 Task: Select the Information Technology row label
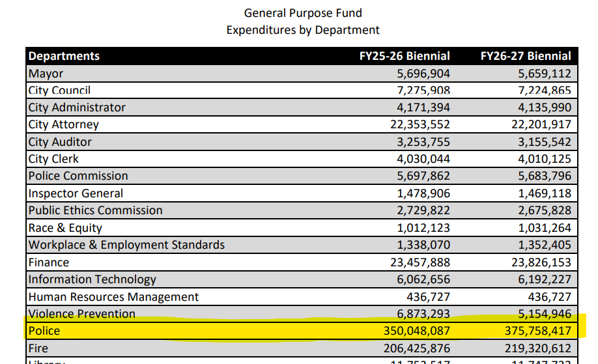click(x=92, y=279)
